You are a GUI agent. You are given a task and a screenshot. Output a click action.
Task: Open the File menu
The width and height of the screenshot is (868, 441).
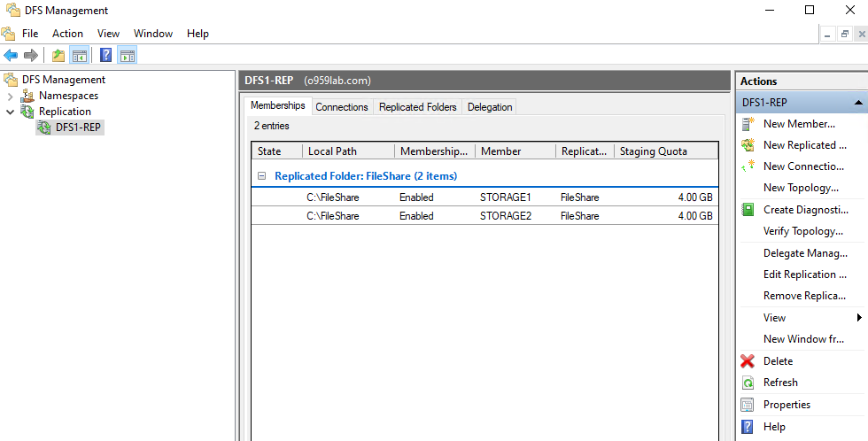(30, 34)
